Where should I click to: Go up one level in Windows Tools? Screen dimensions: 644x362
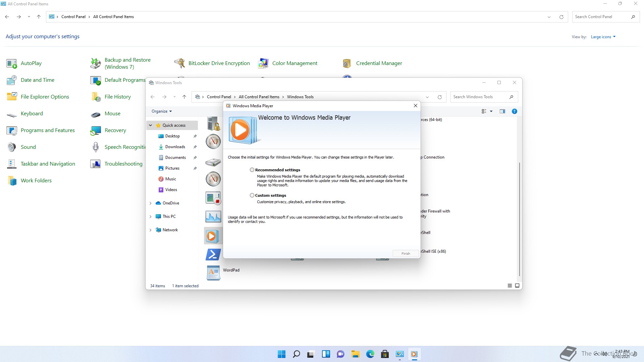click(x=184, y=97)
